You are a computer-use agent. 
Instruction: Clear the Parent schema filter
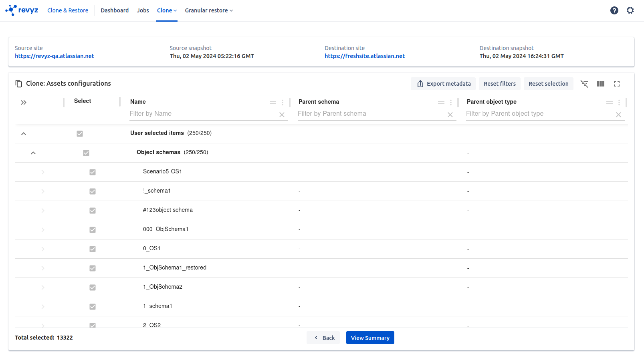(x=450, y=115)
